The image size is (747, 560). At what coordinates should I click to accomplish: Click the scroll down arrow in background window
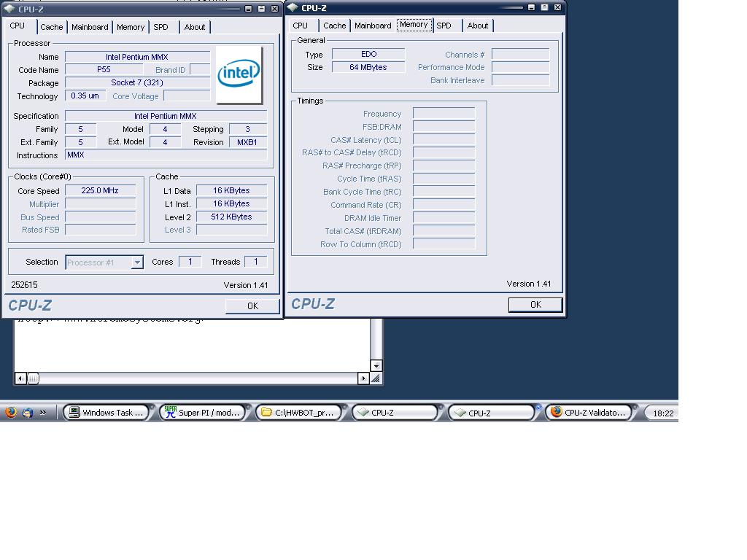coord(376,366)
